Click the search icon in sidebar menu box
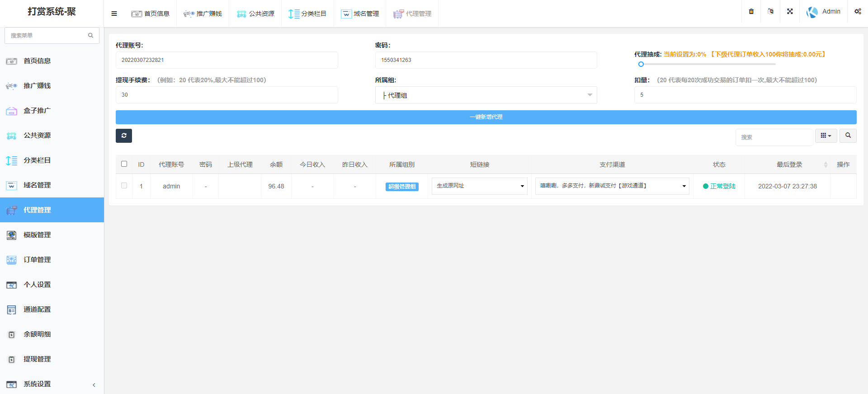This screenshot has width=868, height=394. tap(90, 35)
